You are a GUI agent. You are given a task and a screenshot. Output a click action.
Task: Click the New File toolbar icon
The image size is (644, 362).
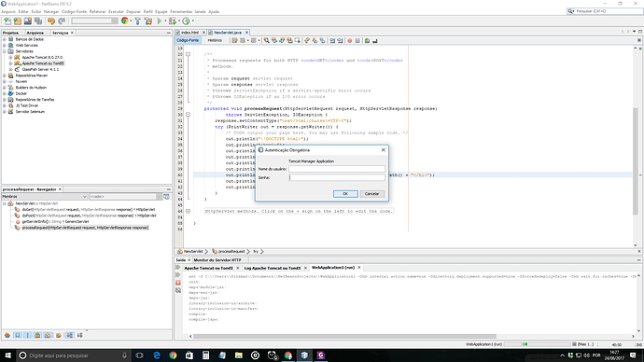coord(7,21)
